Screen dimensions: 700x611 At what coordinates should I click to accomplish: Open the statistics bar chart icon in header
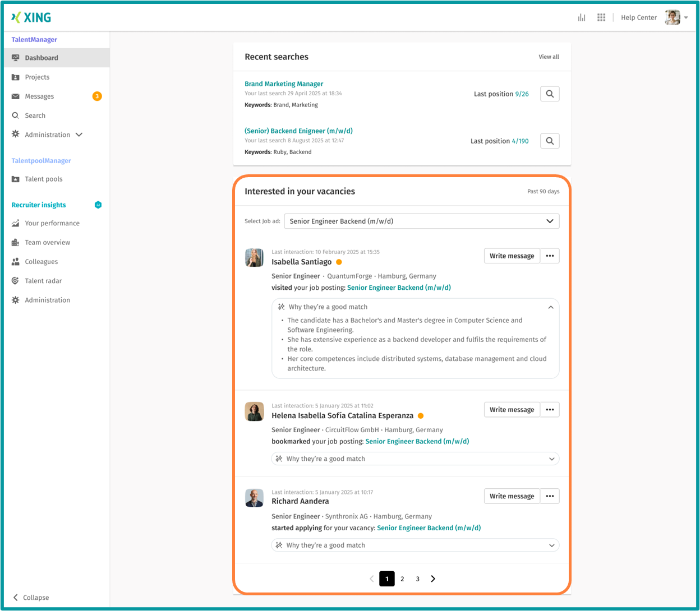tap(582, 17)
